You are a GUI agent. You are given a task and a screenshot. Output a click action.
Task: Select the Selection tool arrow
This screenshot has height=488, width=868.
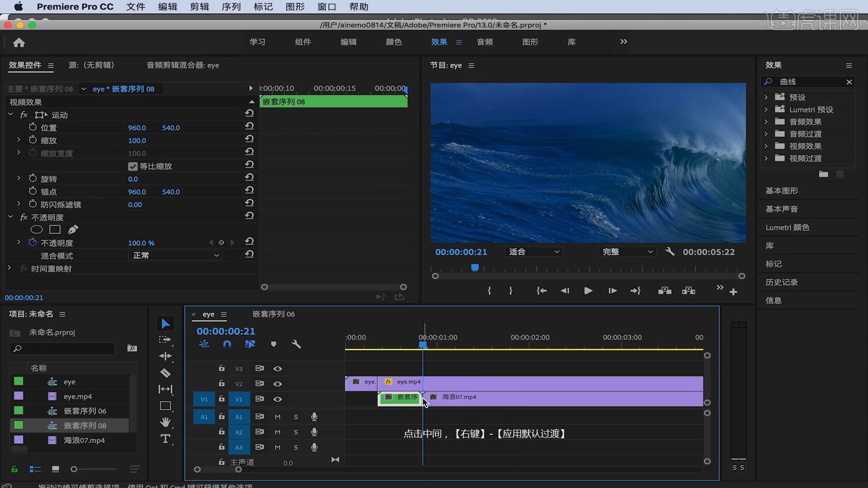tap(165, 324)
